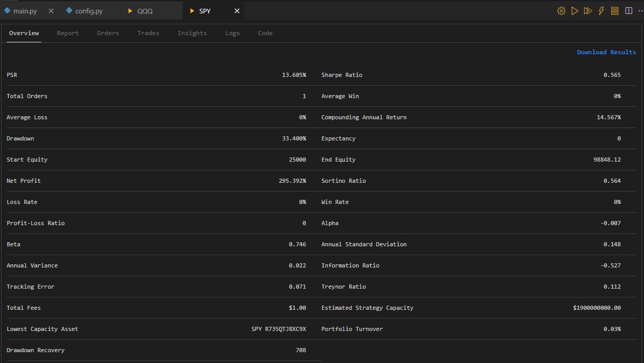
Task: Select the Expectancy label
Action: (338, 138)
